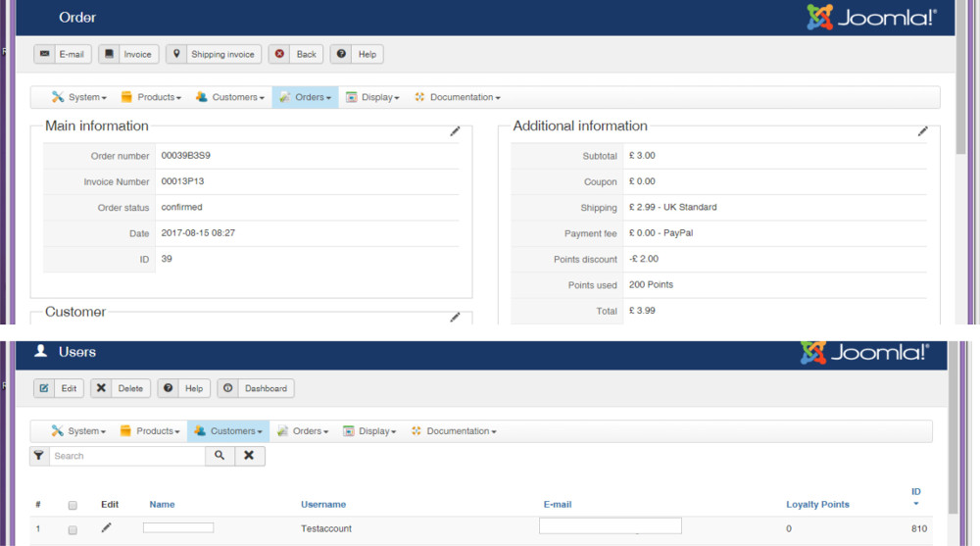Click the filter funnel icon
The image size is (980, 546).
point(39,455)
